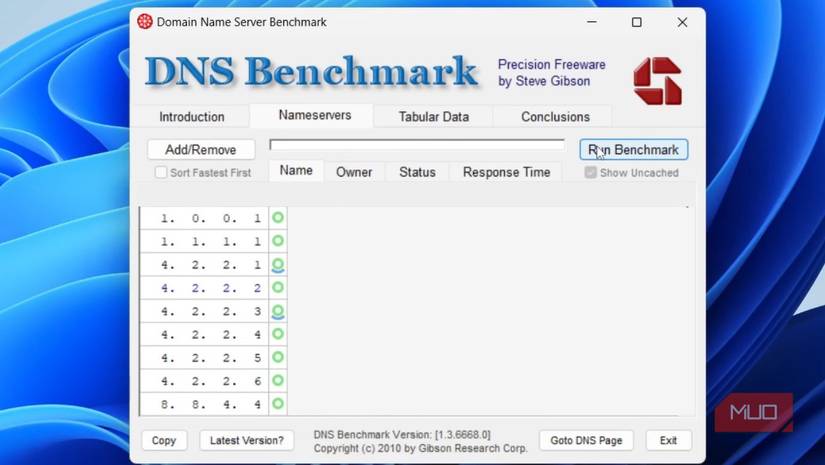Maximize the DNS Benchmark window

pyautogui.click(x=637, y=22)
